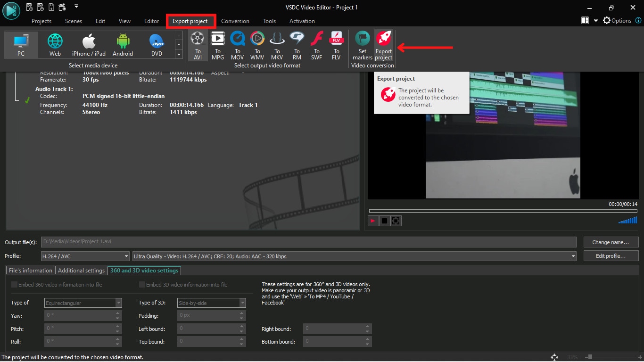644x362 pixels.
Task: Choose Android media device
Action: coord(123,45)
